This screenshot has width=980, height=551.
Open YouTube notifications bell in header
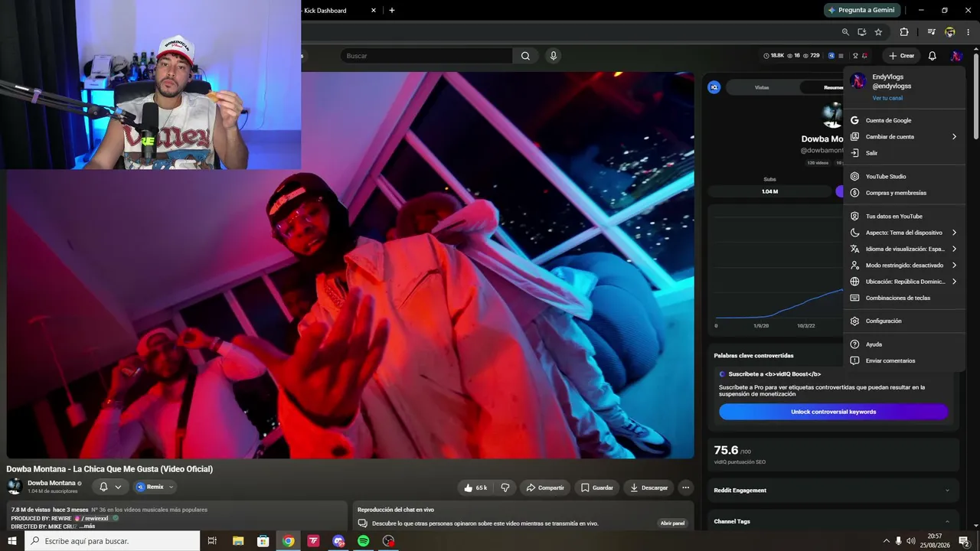932,56
